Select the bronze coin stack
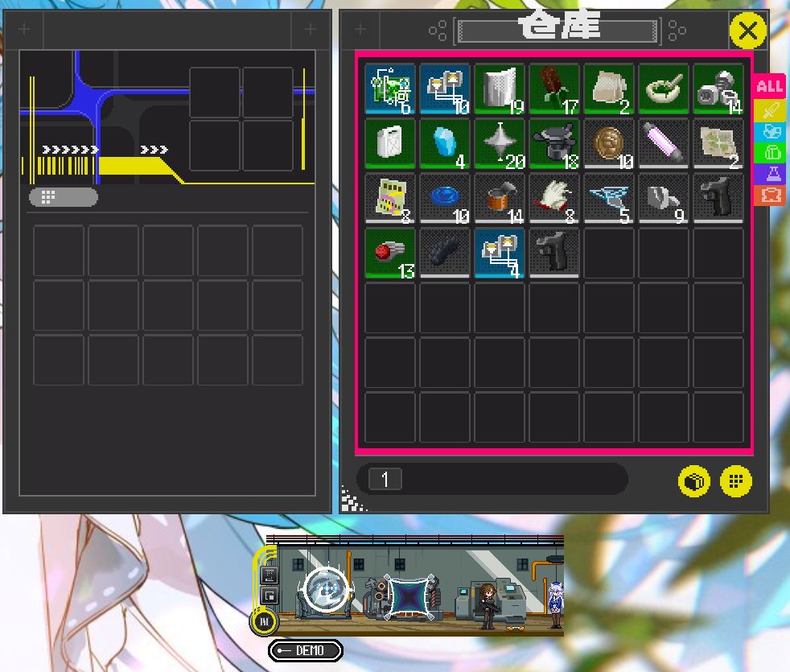Viewport: 790px width, 672px height. tap(609, 144)
